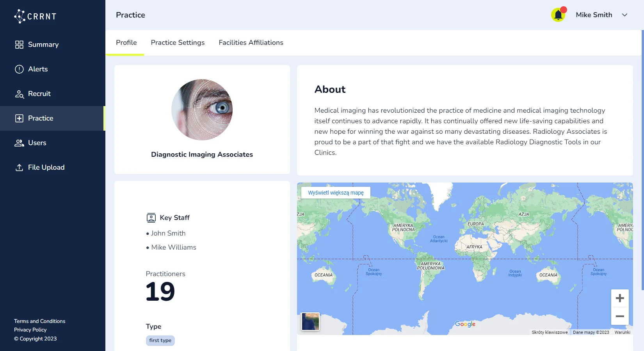
Task: Switch to the Practice Settings tab
Action: (178, 43)
